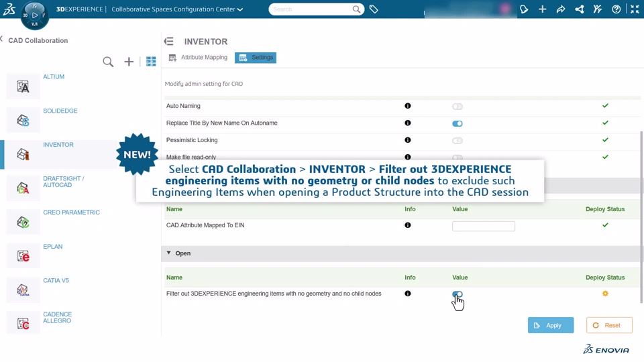Click the top bar plus icon
The width and height of the screenshot is (644, 362).
click(543, 9)
